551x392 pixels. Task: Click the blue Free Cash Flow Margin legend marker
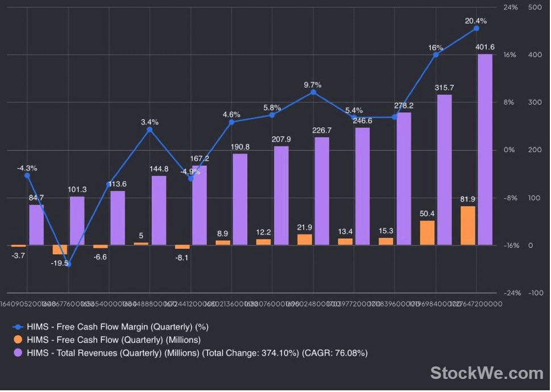18,327
